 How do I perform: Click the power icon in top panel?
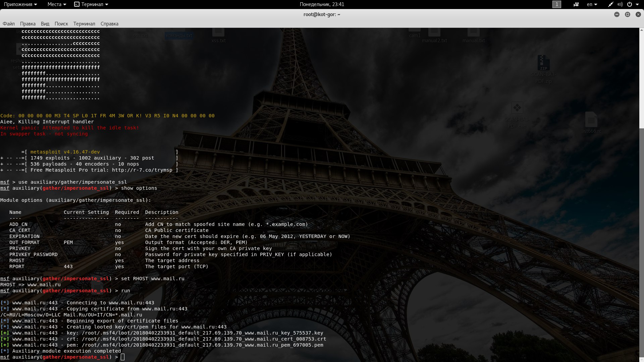tap(630, 4)
